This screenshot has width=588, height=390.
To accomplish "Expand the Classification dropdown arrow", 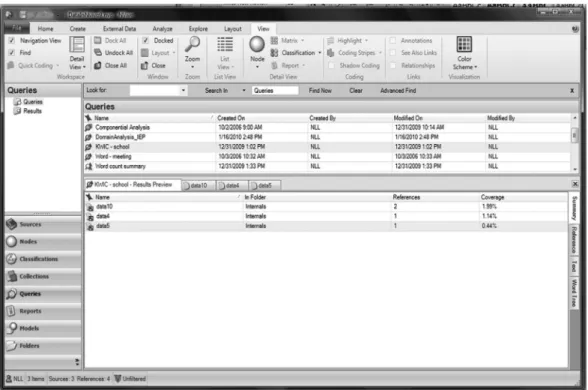I will pos(320,53).
